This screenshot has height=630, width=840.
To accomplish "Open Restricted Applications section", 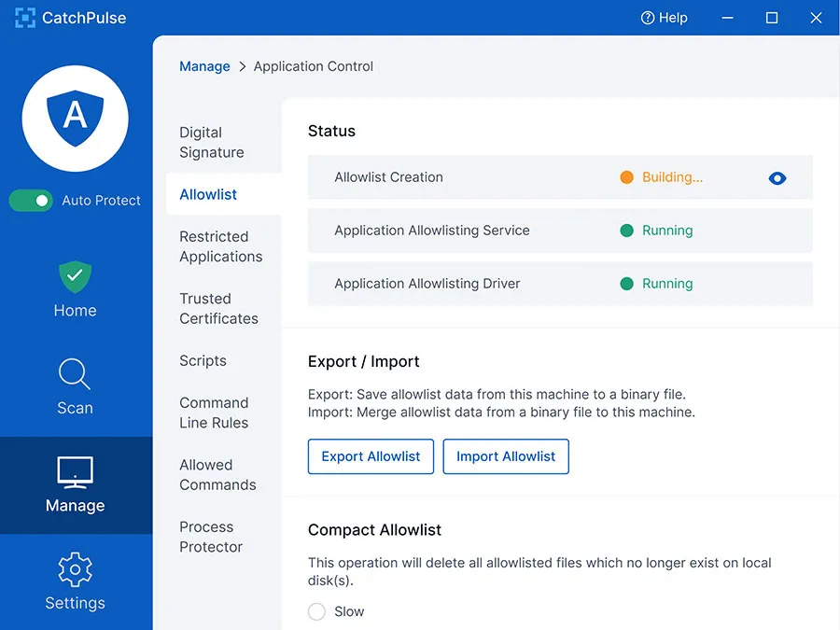I will (220, 246).
